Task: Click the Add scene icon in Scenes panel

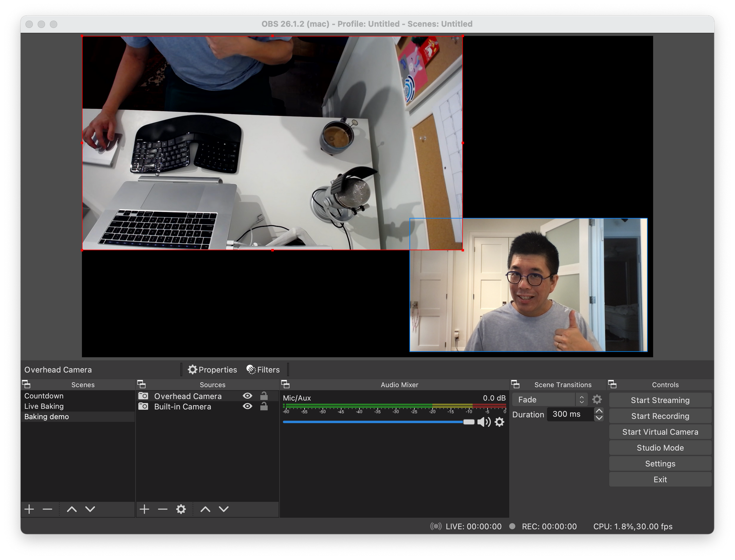Action: [26, 509]
